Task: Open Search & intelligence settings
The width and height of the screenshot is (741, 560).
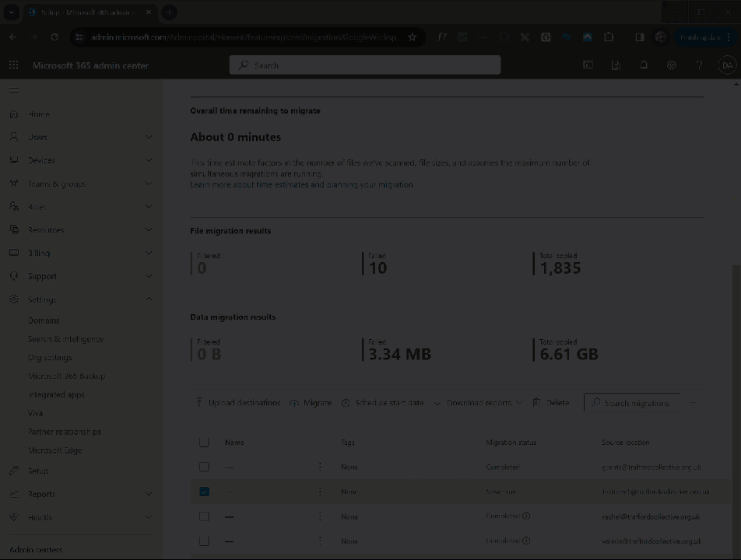Action: click(65, 339)
